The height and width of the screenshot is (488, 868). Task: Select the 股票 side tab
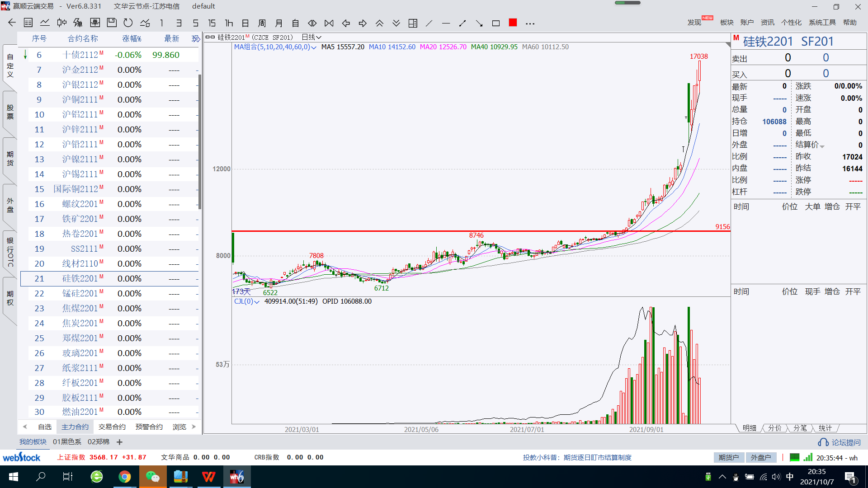tap(10, 112)
